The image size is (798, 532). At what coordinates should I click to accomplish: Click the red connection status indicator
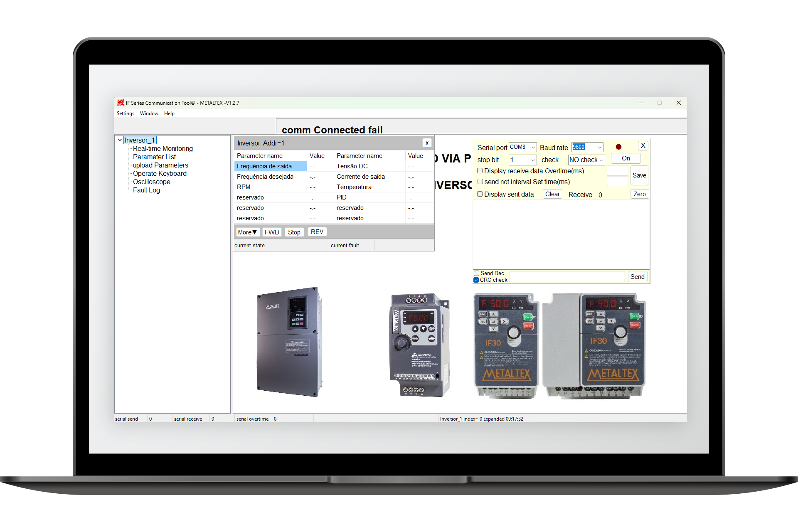(618, 147)
